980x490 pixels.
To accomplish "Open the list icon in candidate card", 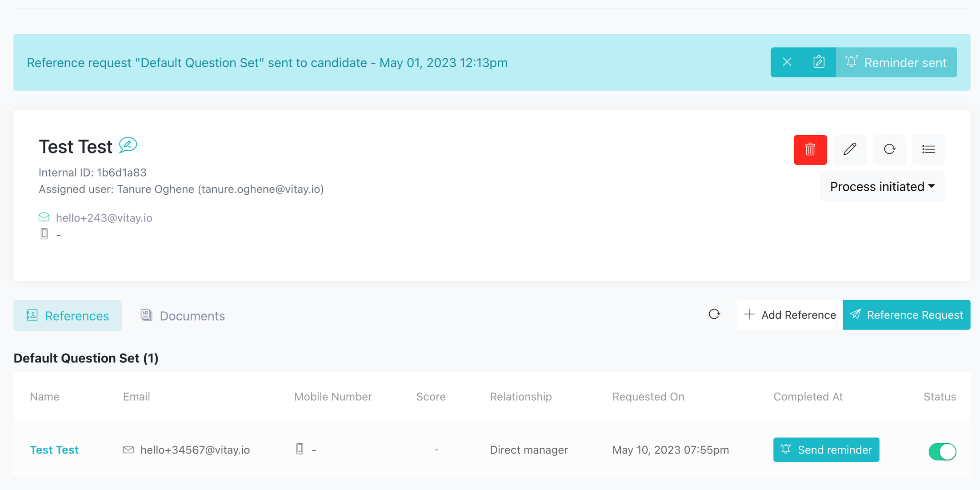I will pos(928,150).
